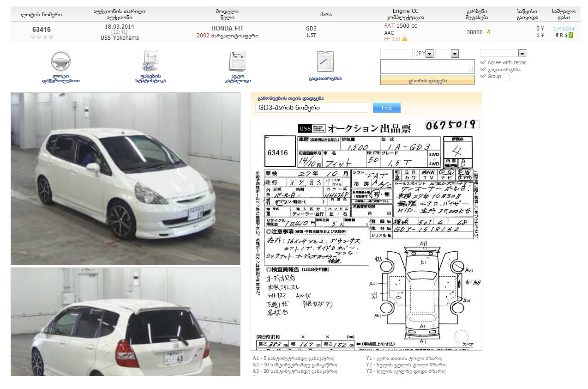
Task: Toggle the Agree with terms checkmark
Action: [483, 62]
